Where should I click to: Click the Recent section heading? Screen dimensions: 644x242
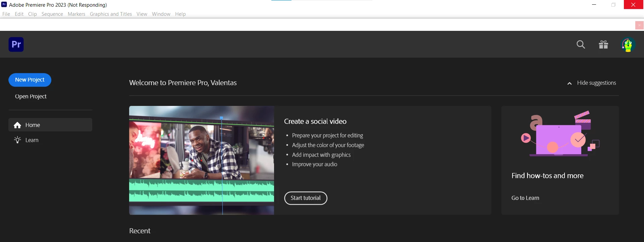coord(140,231)
